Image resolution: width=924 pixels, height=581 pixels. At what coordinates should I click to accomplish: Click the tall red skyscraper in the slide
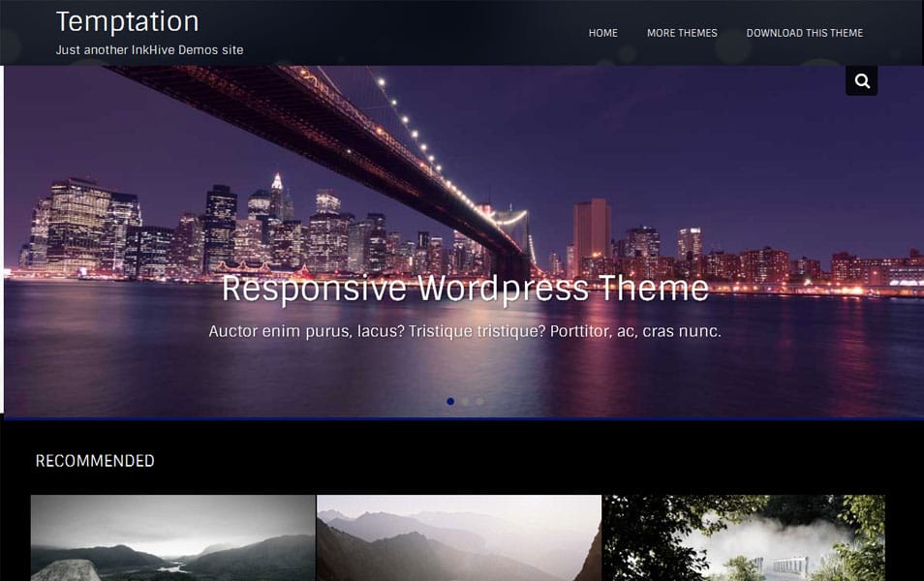click(591, 232)
